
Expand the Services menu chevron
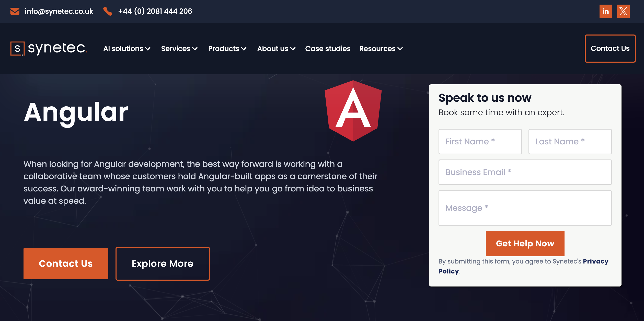point(195,49)
